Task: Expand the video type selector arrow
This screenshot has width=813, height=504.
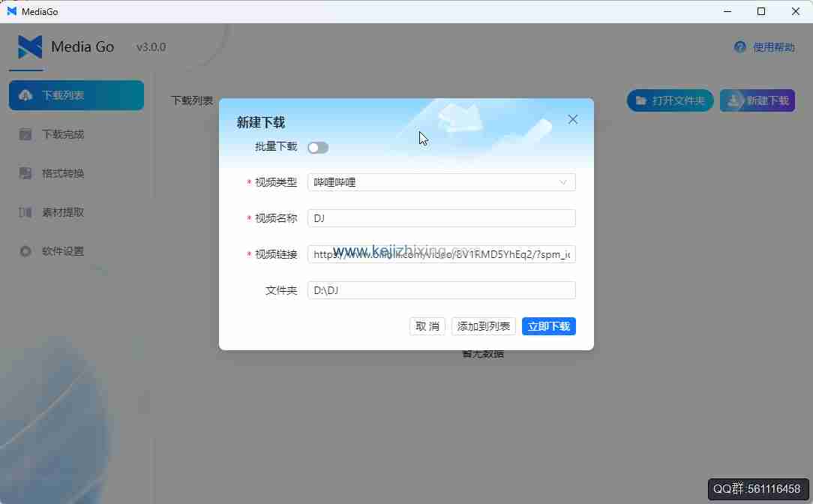Action: point(563,182)
